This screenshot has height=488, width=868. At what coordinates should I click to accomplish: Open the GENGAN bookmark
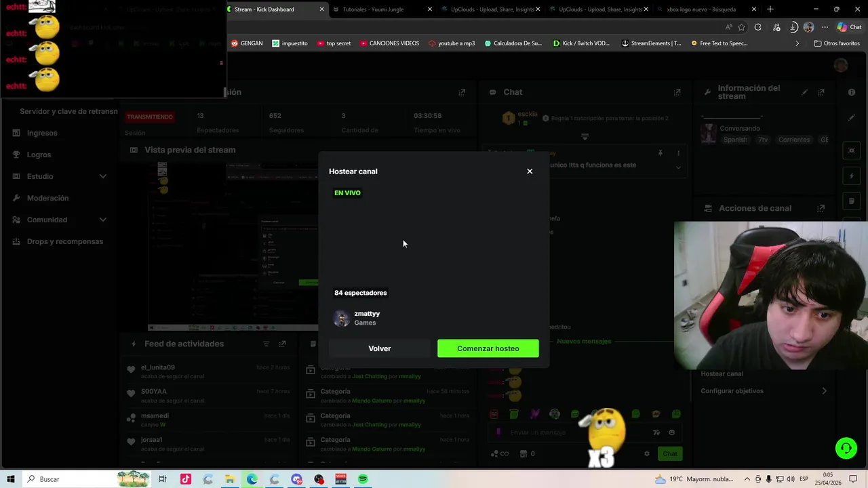[247, 43]
